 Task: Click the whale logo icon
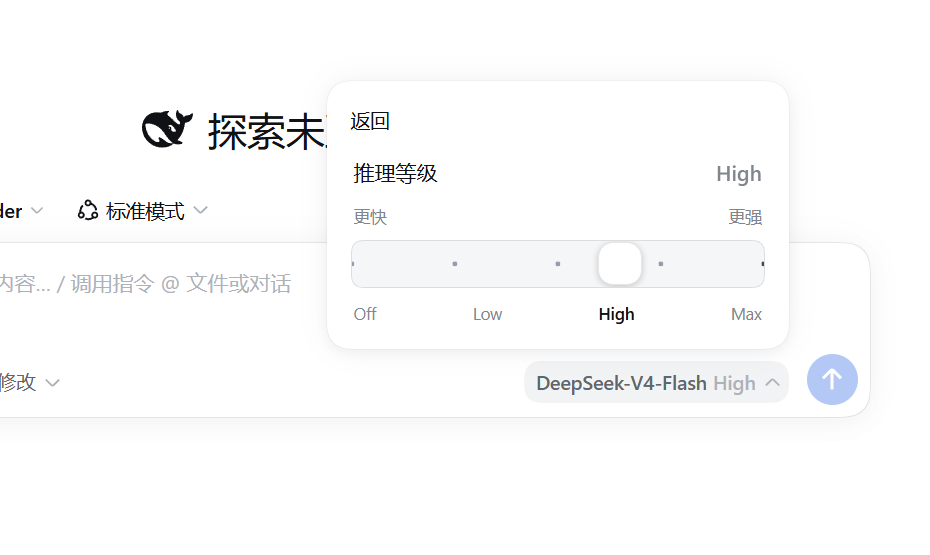pos(167,129)
